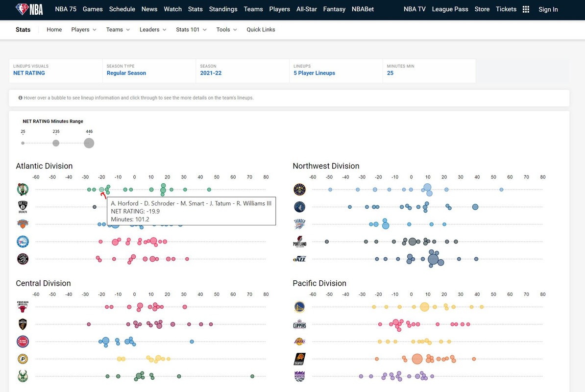
Task: Click the Oklahoma City Thunder team logo
Action: pos(299,224)
